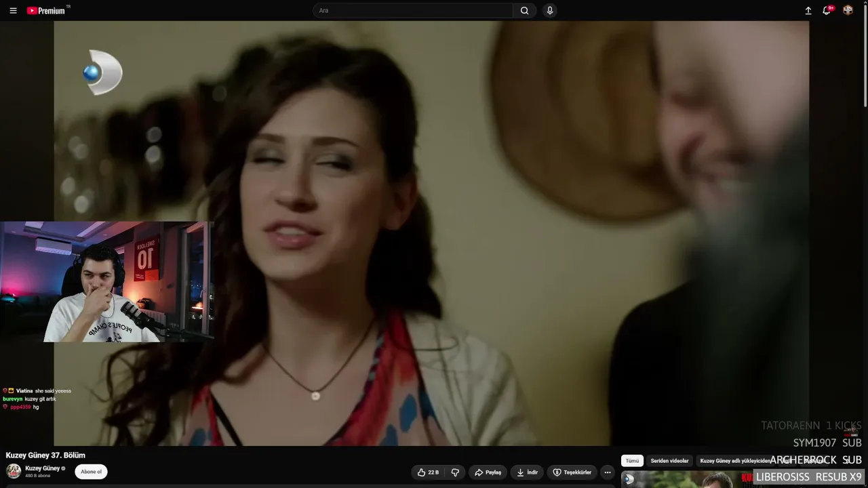Dislike the video
868x488 pixels.
tap(455, 472)
